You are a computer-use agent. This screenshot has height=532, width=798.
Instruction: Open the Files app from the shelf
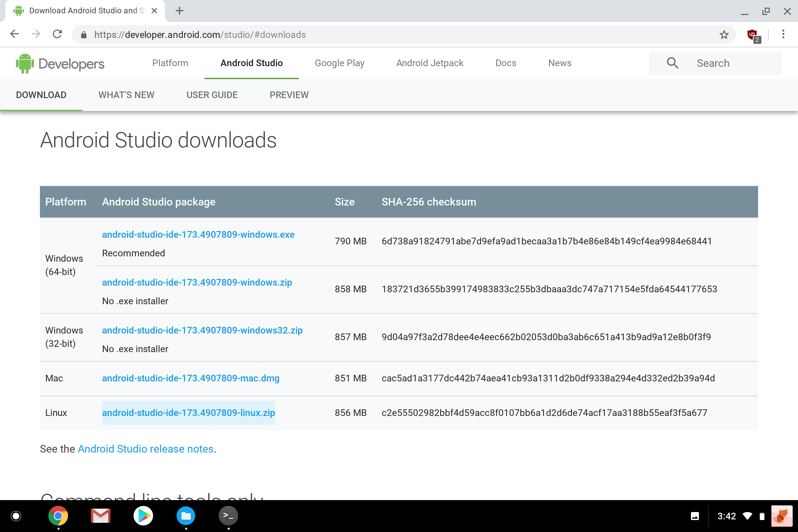coord(186,516)
